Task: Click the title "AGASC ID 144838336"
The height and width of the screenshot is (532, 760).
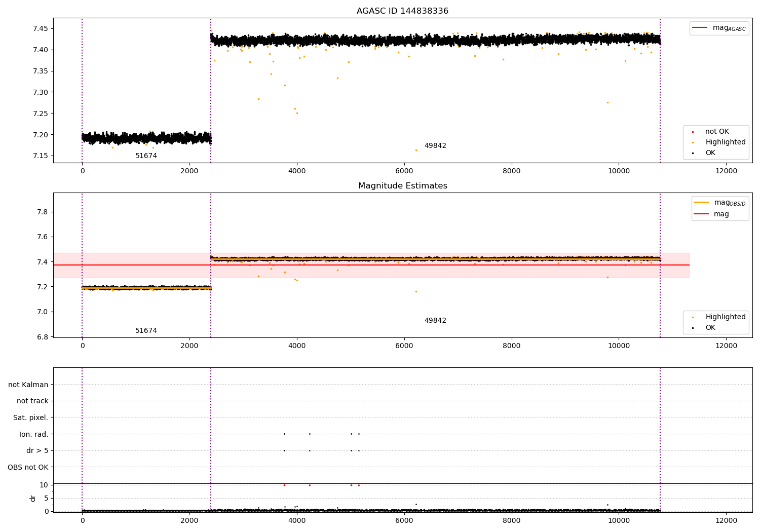Action: [402, 11]
